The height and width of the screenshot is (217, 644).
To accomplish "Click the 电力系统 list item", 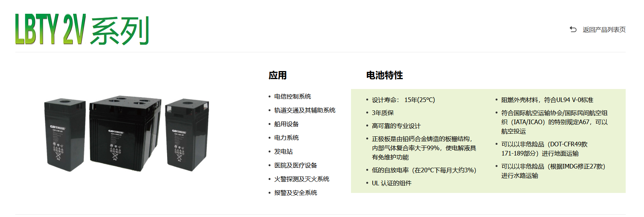I will [287, 138].
